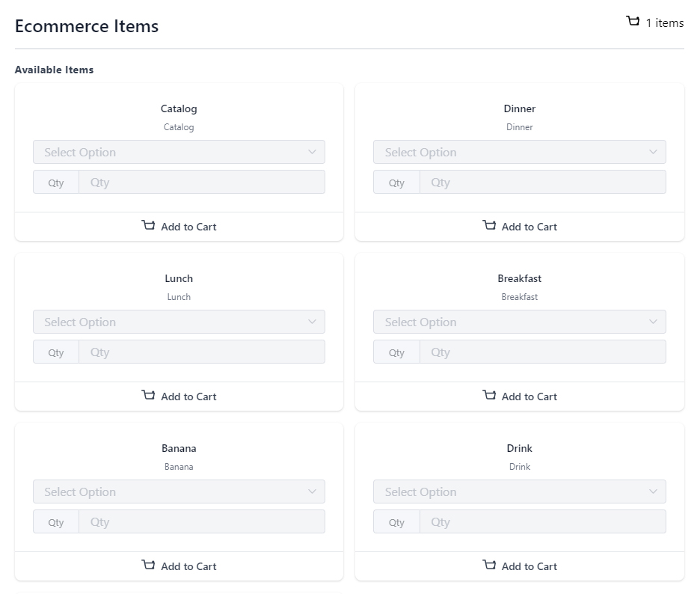Click cart icon in Catalog's Add to Cart
700x594 pixels.
148,225
